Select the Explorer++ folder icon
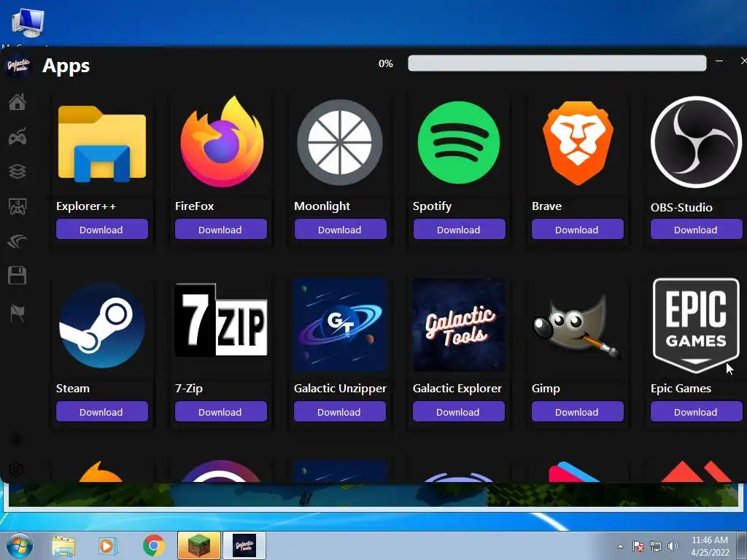The image size is (747, 560). tap(102, 144)
